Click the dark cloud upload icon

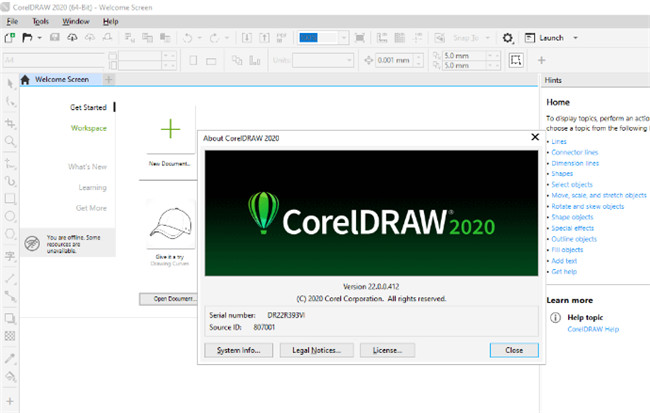click(x=72, y=38)
